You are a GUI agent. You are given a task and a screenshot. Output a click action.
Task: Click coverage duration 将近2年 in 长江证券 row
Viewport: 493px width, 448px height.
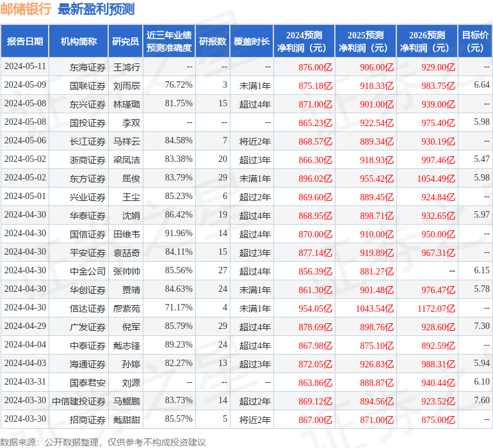click(255, 141)
